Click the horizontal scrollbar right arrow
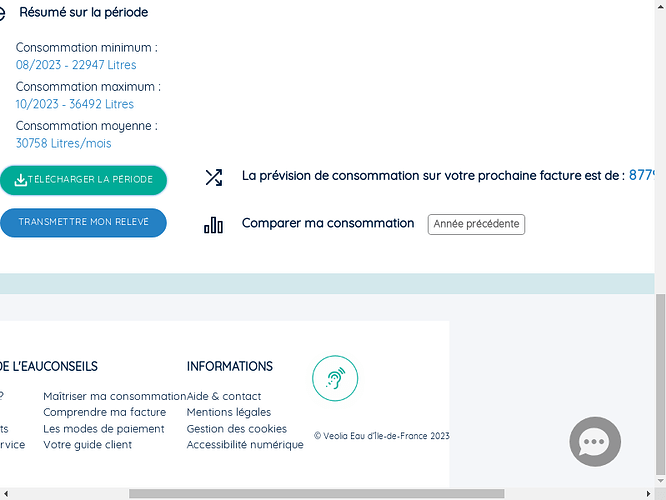The height and width of the screenshot is (500, 666). tap(649, 494)
